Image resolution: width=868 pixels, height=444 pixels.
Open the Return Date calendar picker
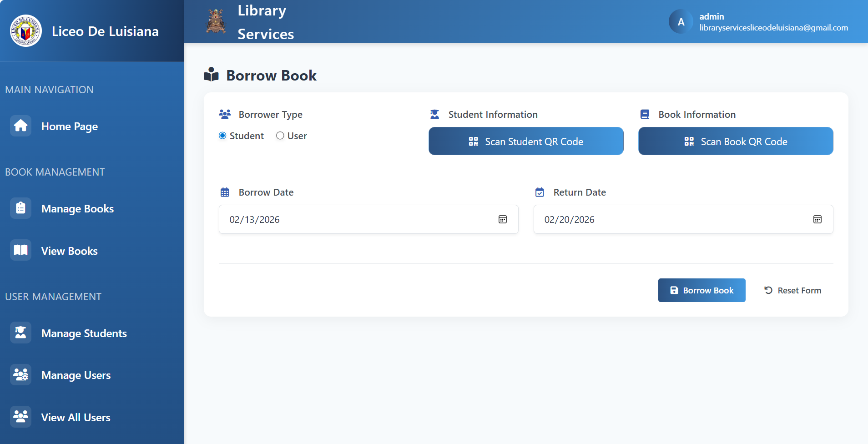[x=818, y=219]
